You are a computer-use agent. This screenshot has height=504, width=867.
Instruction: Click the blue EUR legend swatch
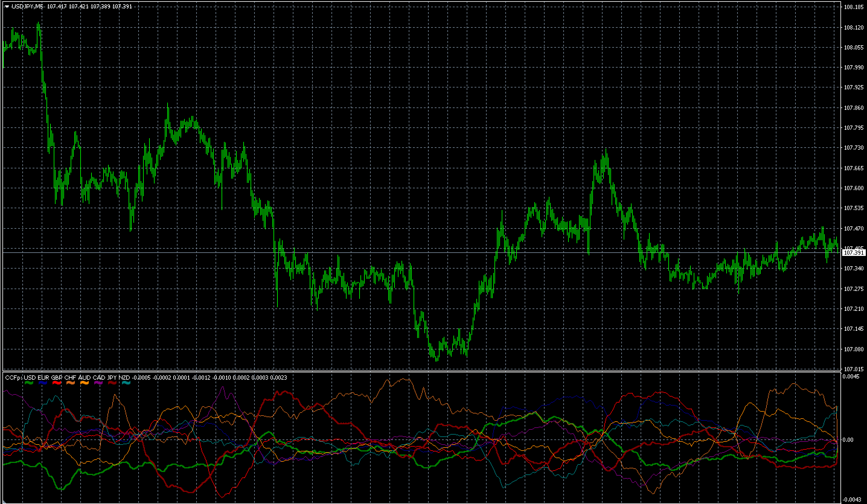(43, 383)
